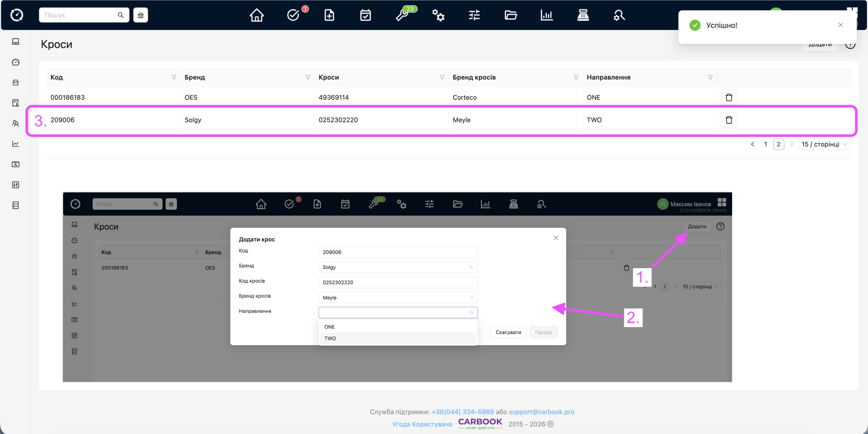Open tasks icon with red badge

pos(293,15)
